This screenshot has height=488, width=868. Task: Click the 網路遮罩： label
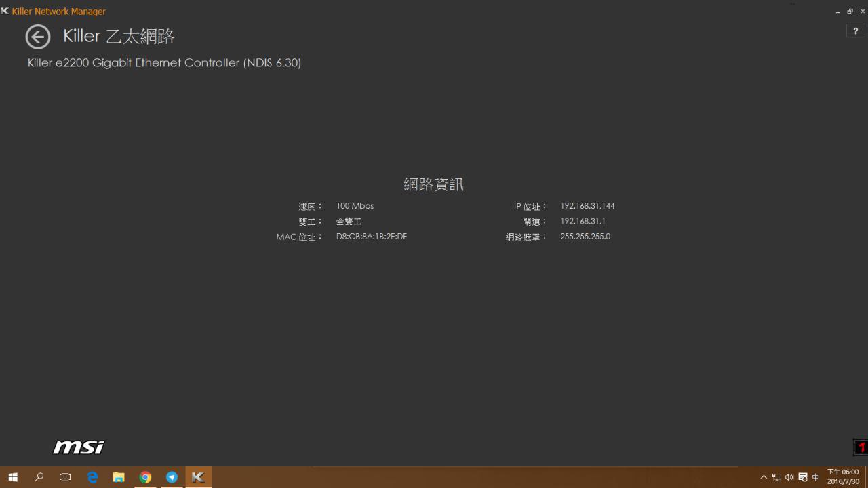pyautogui.click(x=526, y=237)
